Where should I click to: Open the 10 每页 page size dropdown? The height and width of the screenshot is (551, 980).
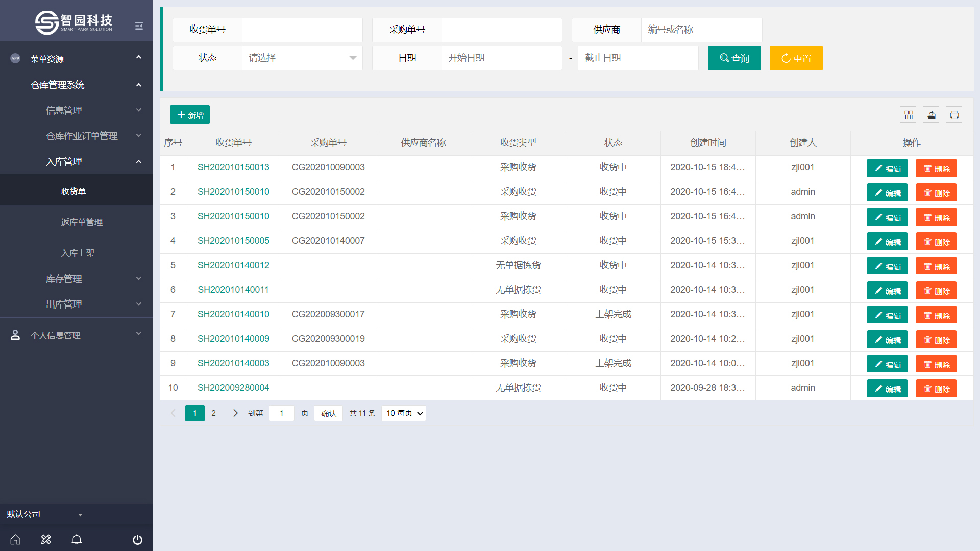tap(404, 413)
